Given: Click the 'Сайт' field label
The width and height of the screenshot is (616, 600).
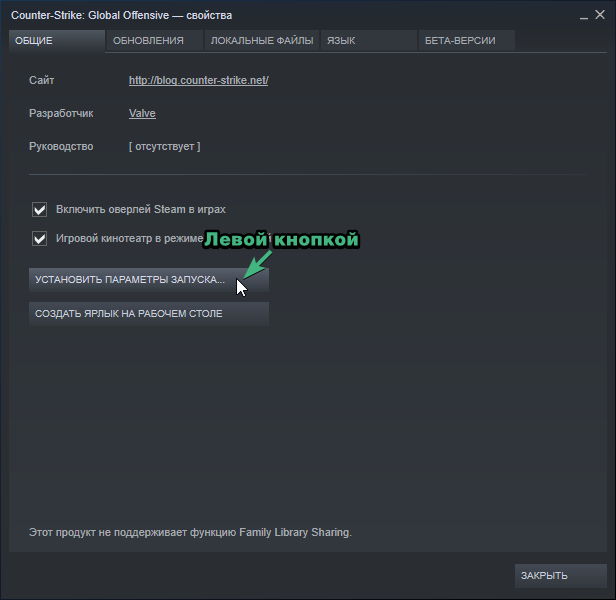Looking at the screenshot, I should click(42, 81).
